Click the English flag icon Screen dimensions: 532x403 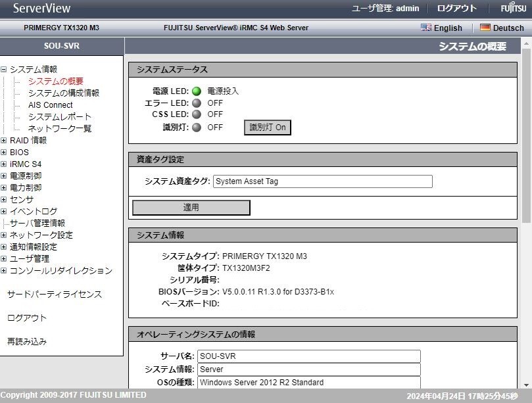(x=426, y=28)
